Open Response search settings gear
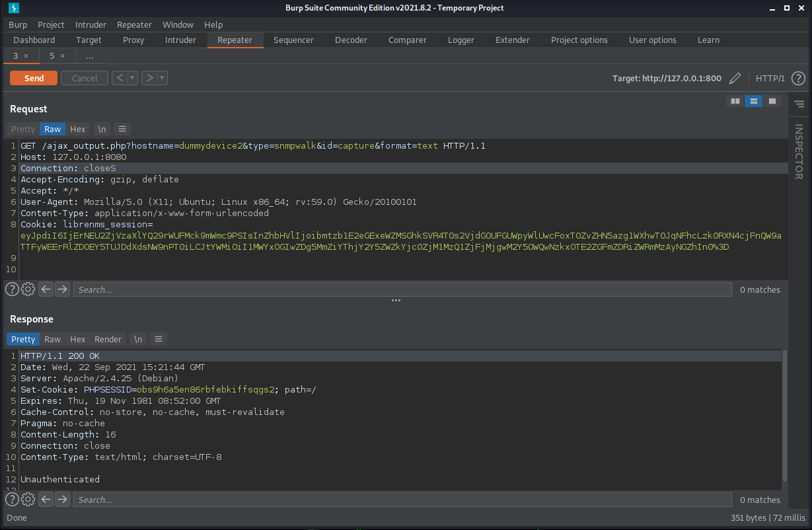Viewport: 812px width, 530px height. 28,500
